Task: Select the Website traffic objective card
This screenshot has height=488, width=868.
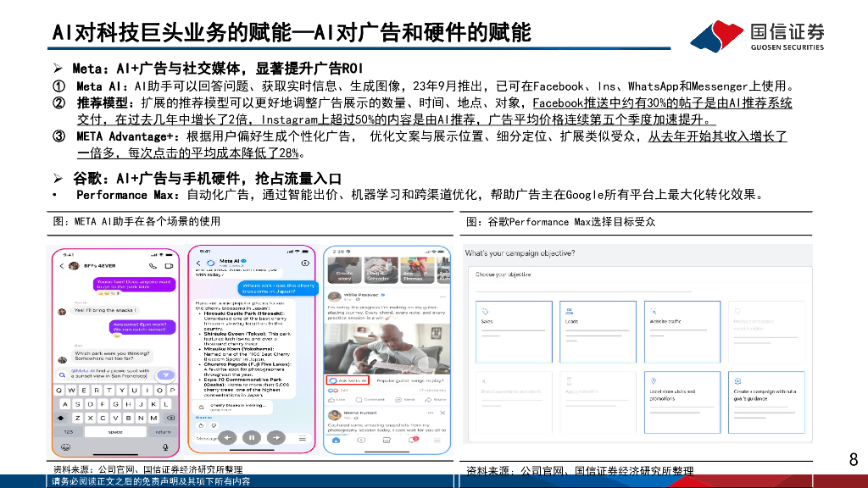Action: [682, 333]
